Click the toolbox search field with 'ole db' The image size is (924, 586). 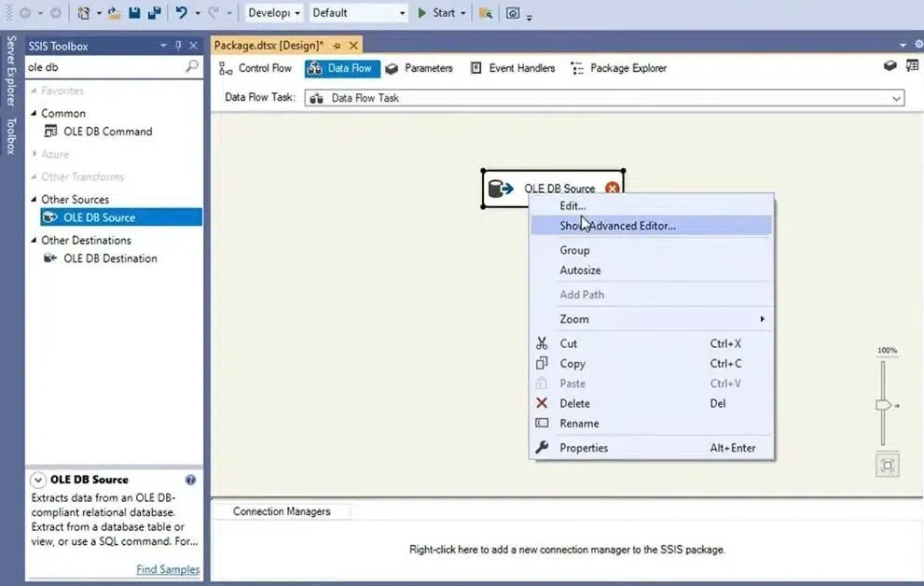click(106, 67)
